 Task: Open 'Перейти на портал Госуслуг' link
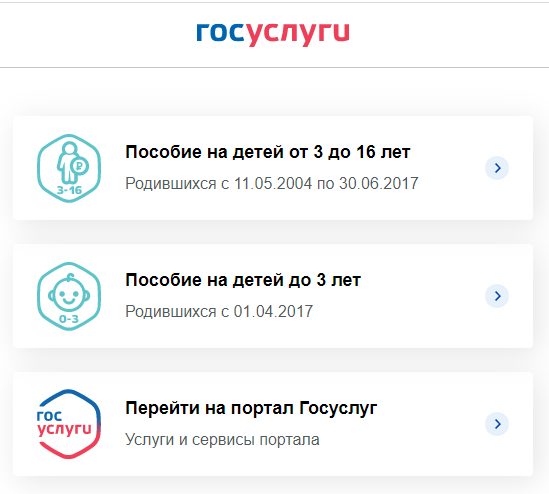tap(251, 408)
